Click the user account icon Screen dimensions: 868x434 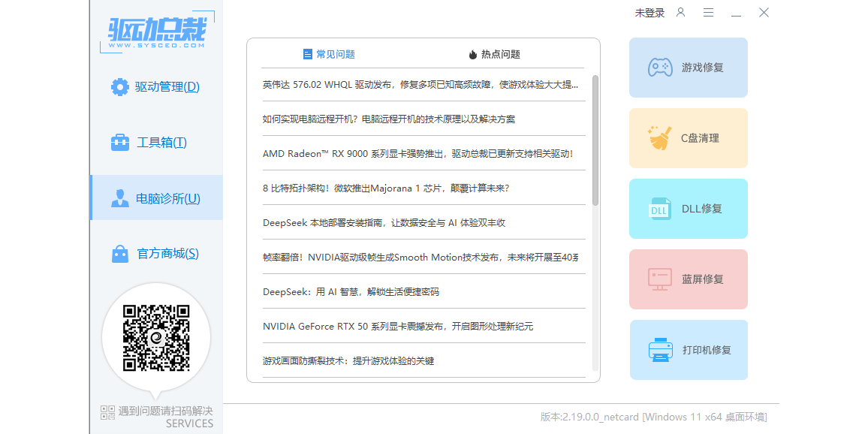point(681,12)
